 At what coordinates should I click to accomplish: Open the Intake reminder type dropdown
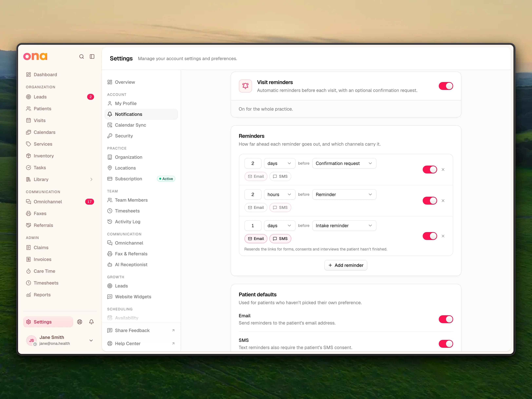(344, 226)
